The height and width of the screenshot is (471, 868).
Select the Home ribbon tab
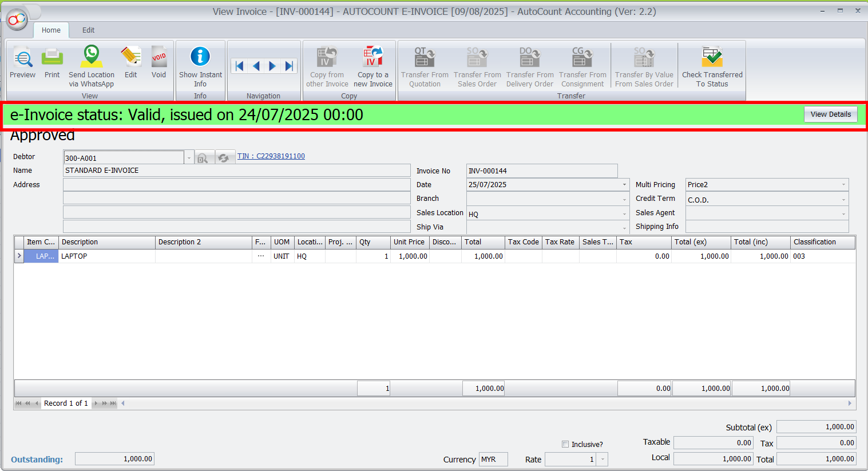(51, 30)
